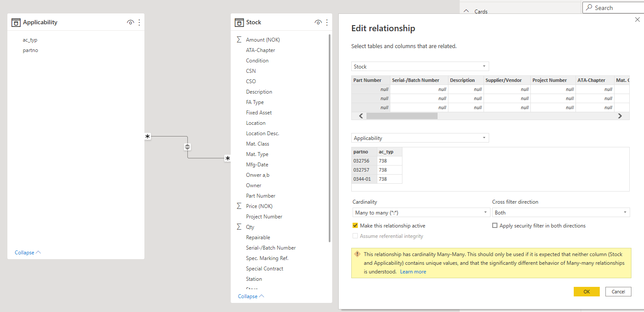Image resolution: width=644 pixels, height=312 pixels.
Task: Open the Applicability table selection dropdown
Action: point(420,138)
